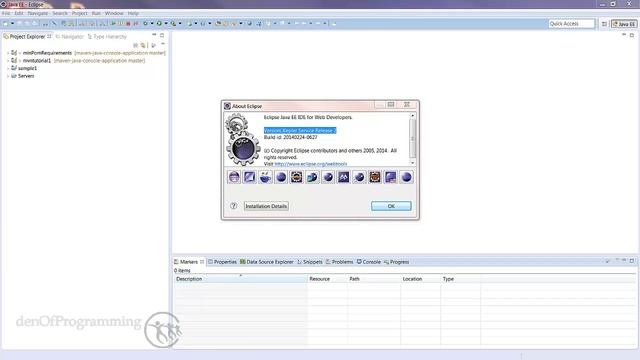Select the Project Explorer tab
The width and height of the screenshot is (640, 360).
pyautogui.click(x=27, y=37)
